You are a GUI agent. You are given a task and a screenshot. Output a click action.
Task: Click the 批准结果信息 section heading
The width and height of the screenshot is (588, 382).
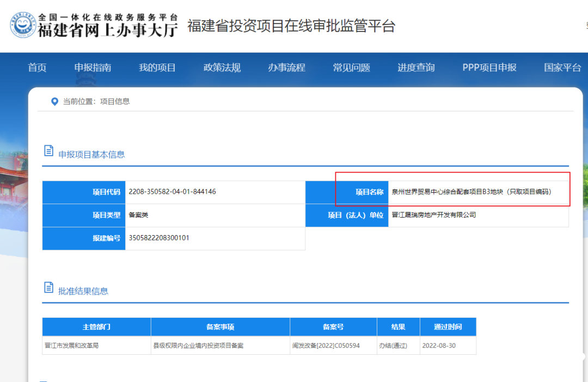coord(83,291)
